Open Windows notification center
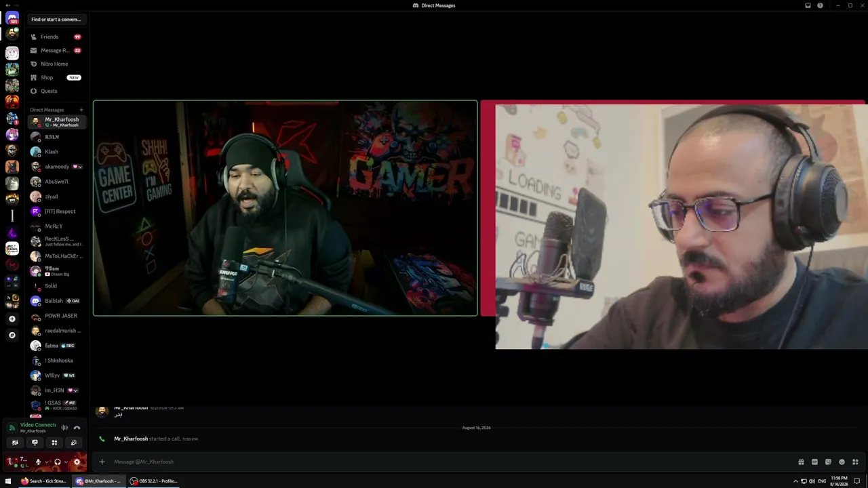868x488 pixels. 857,481
